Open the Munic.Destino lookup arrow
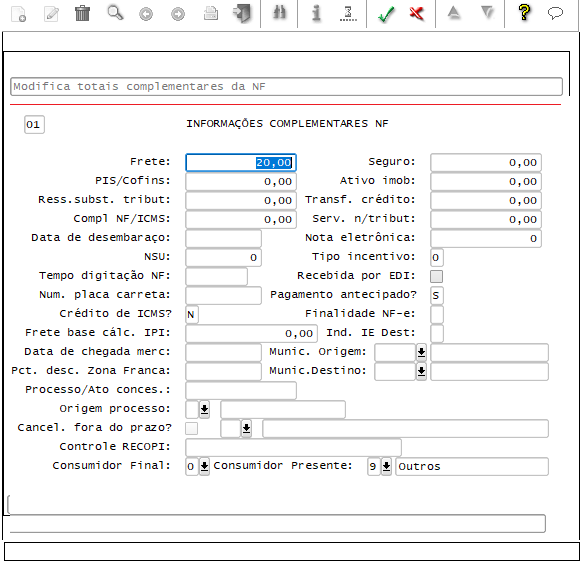 [421, 371]
